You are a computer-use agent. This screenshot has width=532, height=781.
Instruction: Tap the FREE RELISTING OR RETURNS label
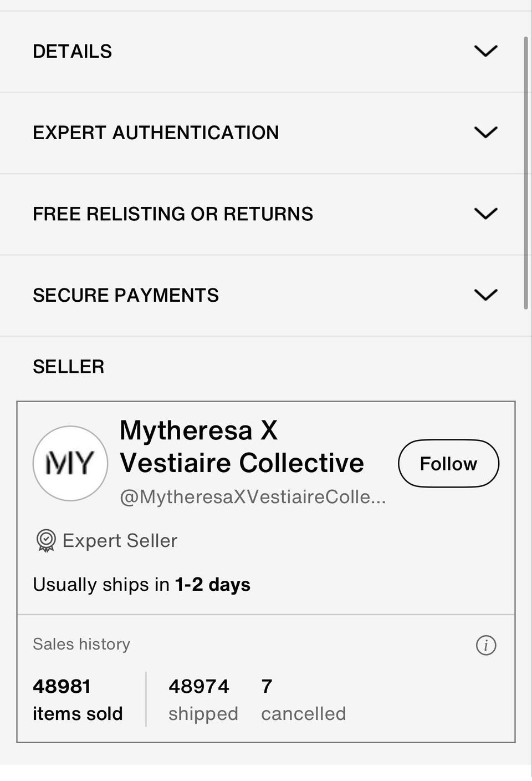[173, 214]
